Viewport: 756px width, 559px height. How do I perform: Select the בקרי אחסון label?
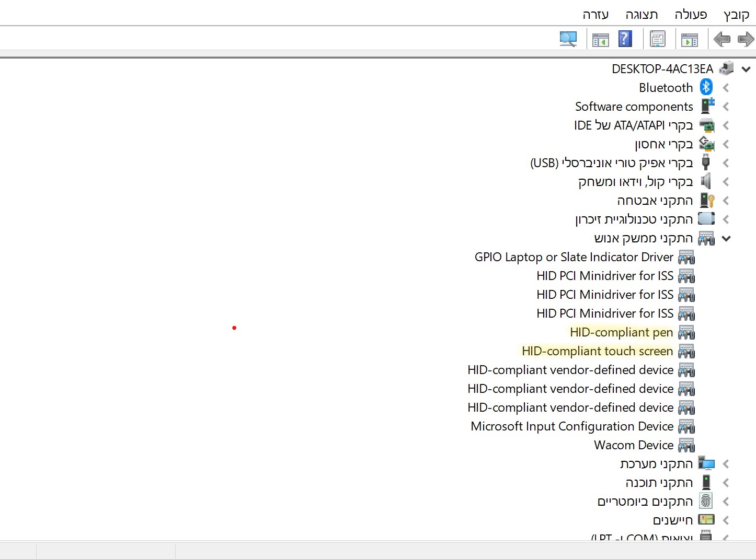coord(664,144)
